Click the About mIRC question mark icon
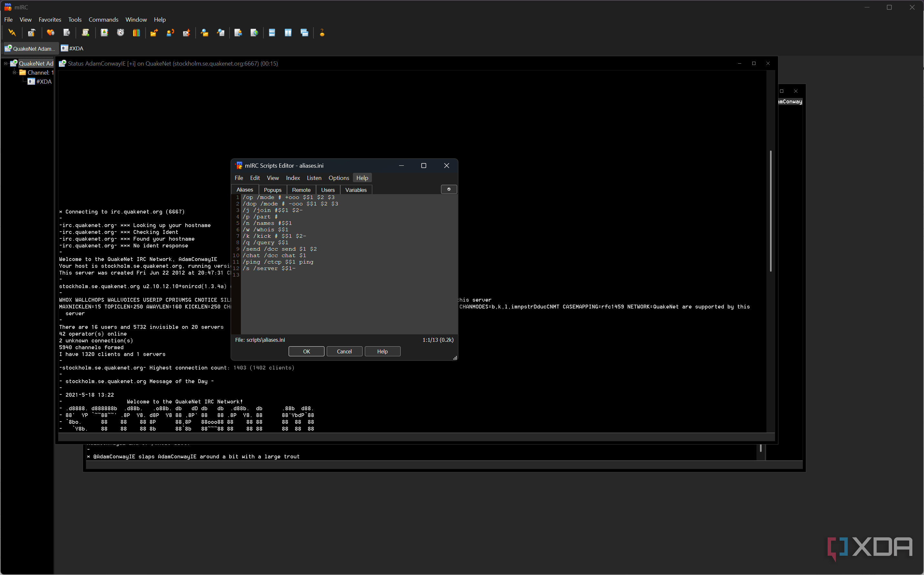This screenshot has width=924, height=575. [x=322, y=33]
